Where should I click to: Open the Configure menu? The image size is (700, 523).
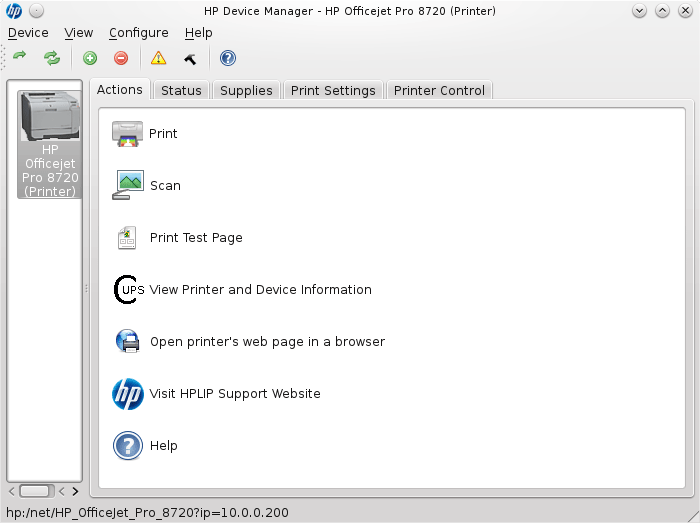(139, 33)
